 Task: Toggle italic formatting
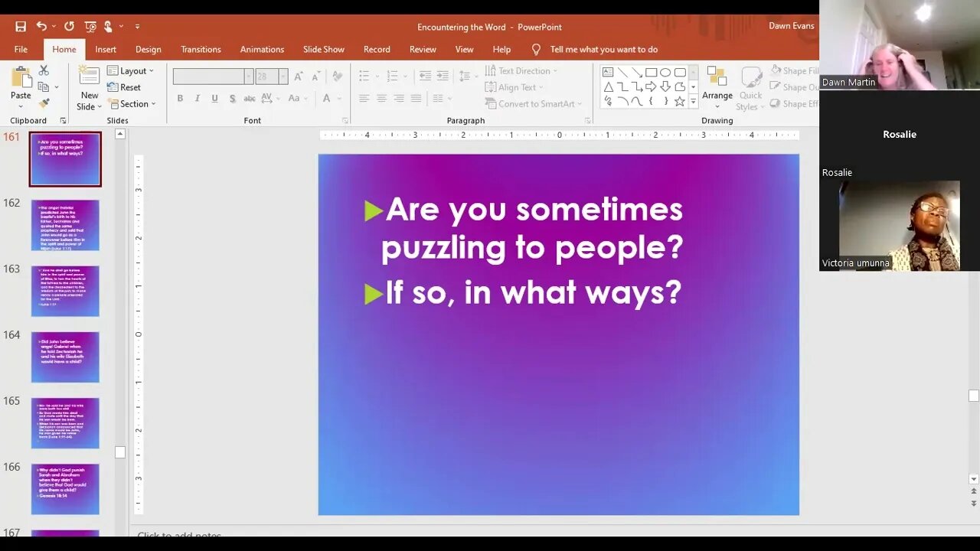coord(197,98)
